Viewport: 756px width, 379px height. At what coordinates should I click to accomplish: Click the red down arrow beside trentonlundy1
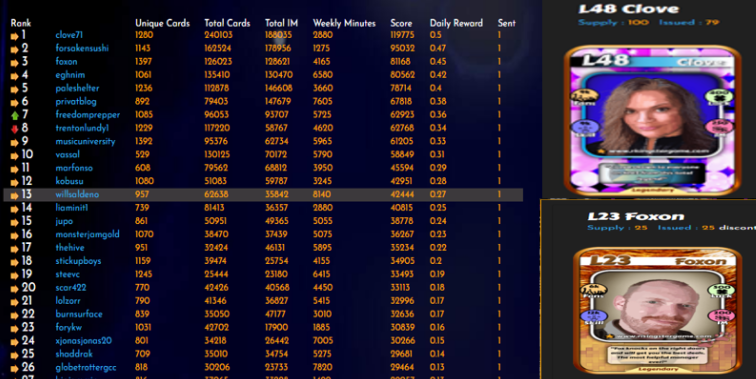[x=14, y=129]
